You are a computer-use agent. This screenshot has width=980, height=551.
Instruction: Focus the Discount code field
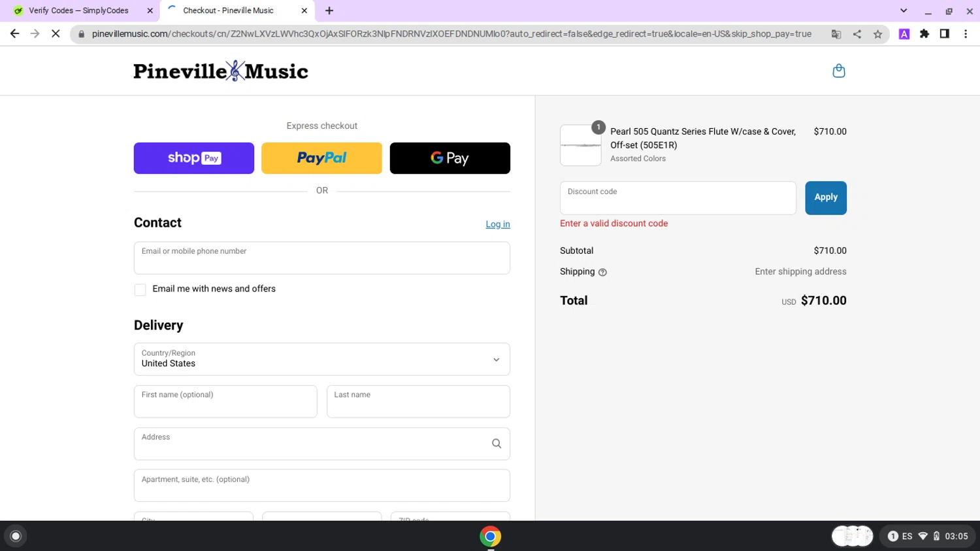(x=678, y=198)
